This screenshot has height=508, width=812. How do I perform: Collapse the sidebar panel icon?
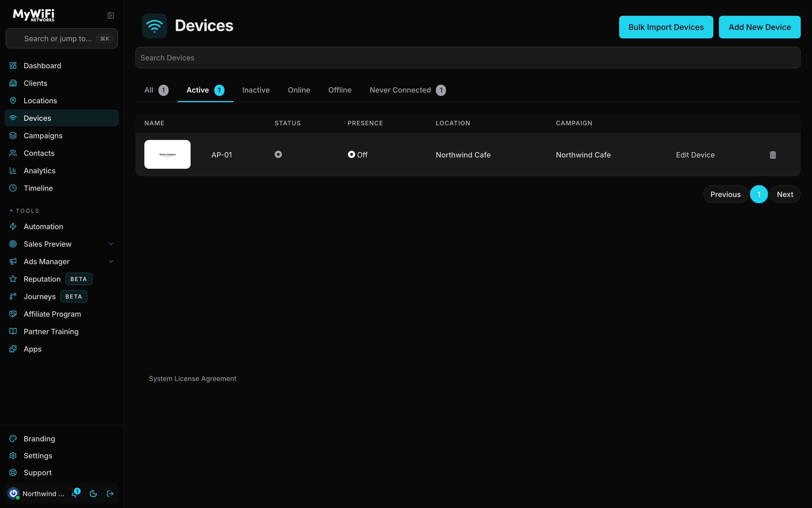(x=111, y=16)
